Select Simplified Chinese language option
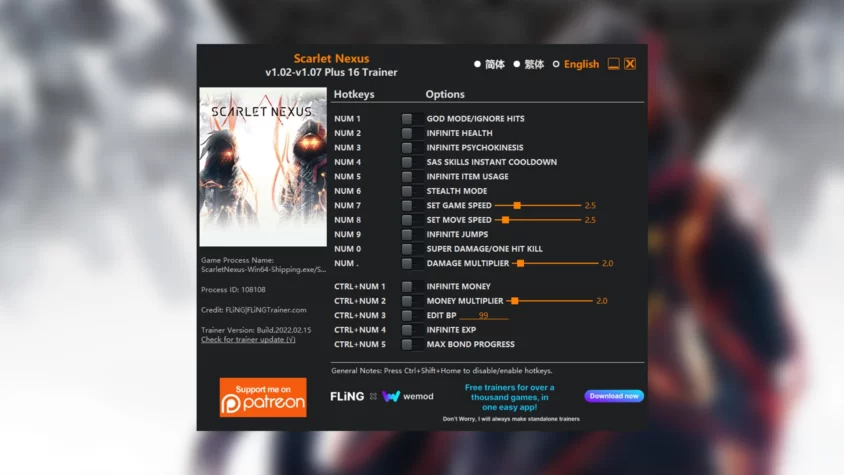Image resolution: width=844 pixels, height=475 pixels. 489,64
